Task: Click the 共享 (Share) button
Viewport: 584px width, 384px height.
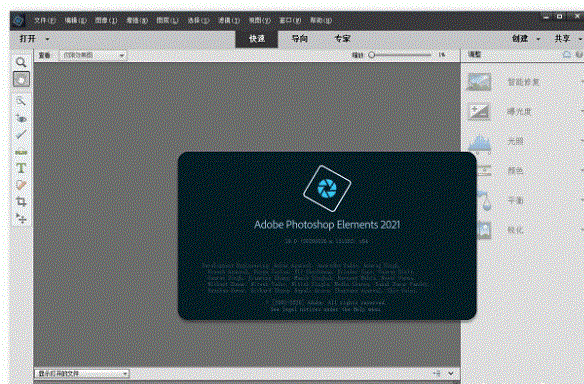Action: point(562,39)
